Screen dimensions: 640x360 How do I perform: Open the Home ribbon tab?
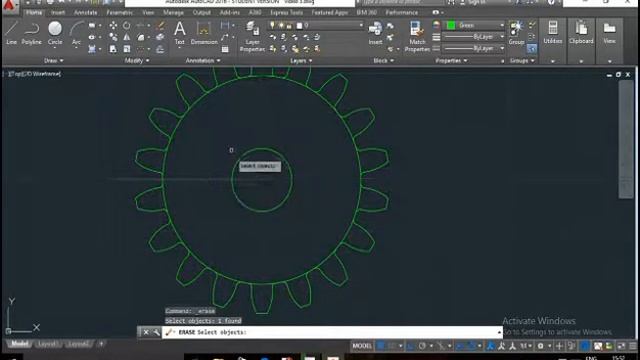tap(34, 12)
